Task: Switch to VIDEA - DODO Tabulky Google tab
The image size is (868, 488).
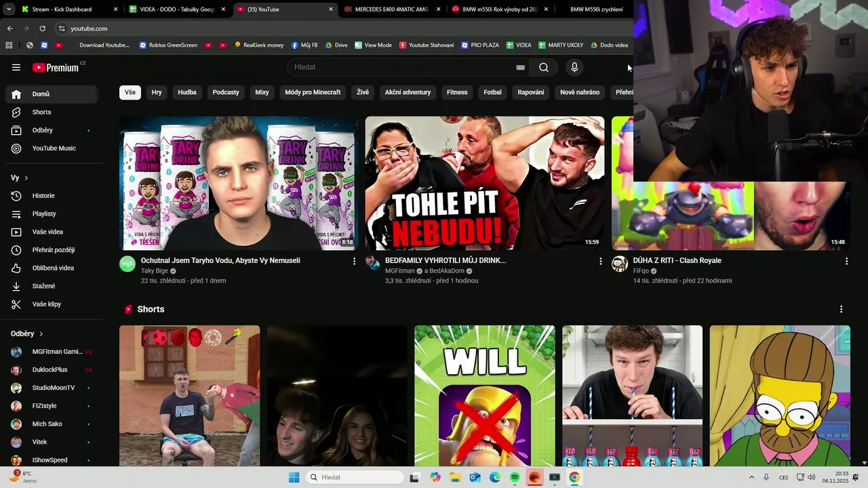Action: pyautogui.click(x=178, y=9)
